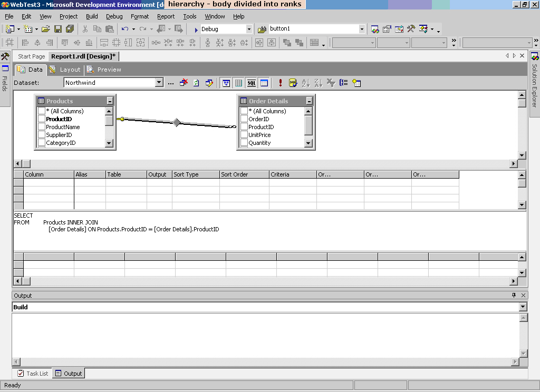Click the Sort Descending icon
This screenshot has height=392, width=540.
[x=318, y=83]
